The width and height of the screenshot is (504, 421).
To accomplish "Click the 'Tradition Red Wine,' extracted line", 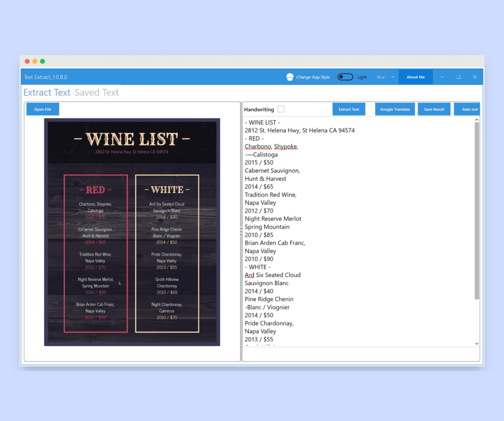I will click(270, 194).
